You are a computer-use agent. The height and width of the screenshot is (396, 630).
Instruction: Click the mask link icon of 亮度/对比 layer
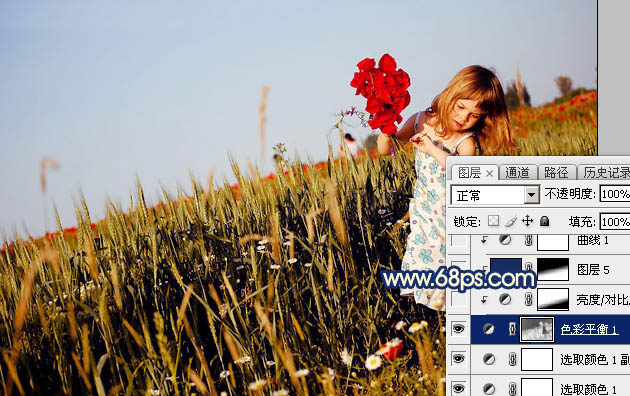pyautogui.click(x=529, y=299)
